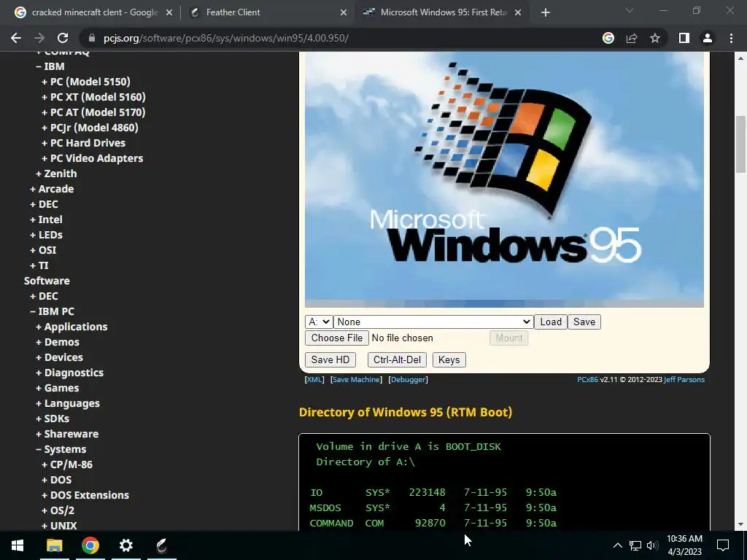Send Ctrl-Alt-Del to the machine
This screenshot has height=560, width=747.
tap(397, 360)
